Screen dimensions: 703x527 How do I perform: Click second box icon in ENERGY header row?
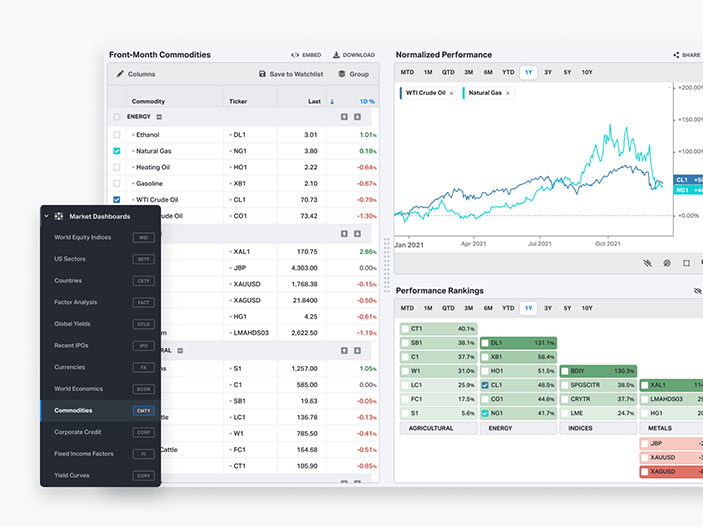(x=357, y=117)
